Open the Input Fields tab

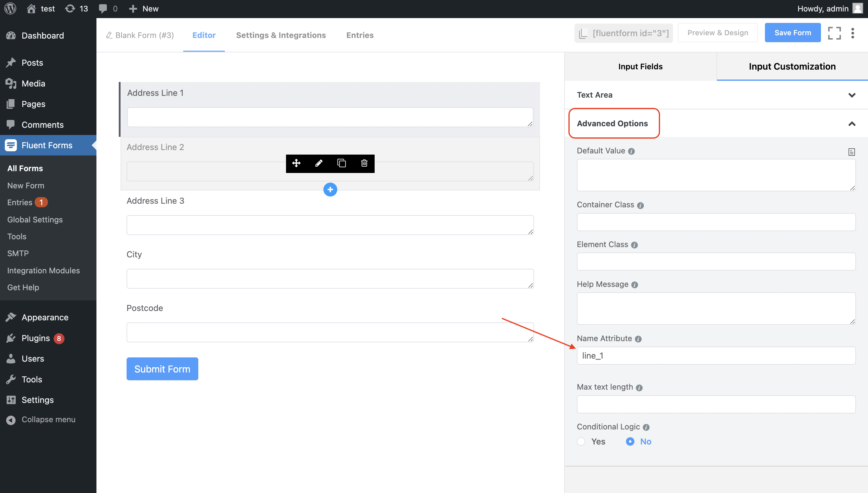pos(640,66)
